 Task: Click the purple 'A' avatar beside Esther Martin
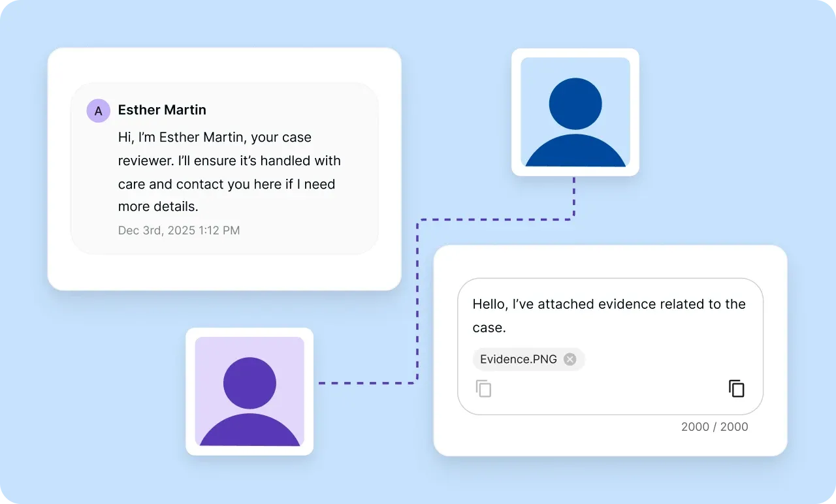tap(98, 111)
